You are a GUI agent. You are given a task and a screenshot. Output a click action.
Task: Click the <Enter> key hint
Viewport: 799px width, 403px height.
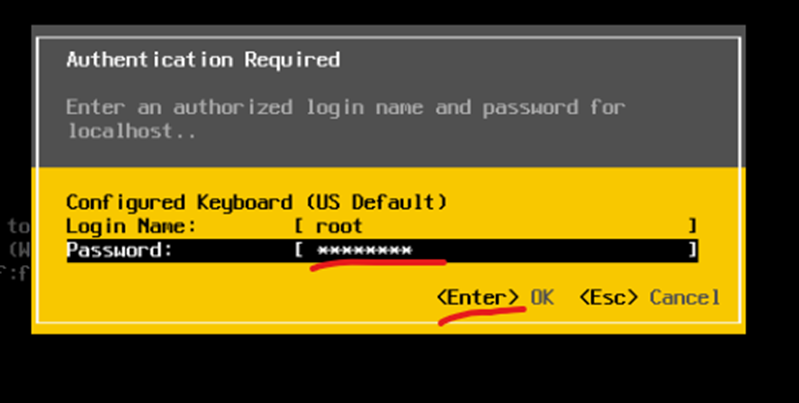(478, 297)
